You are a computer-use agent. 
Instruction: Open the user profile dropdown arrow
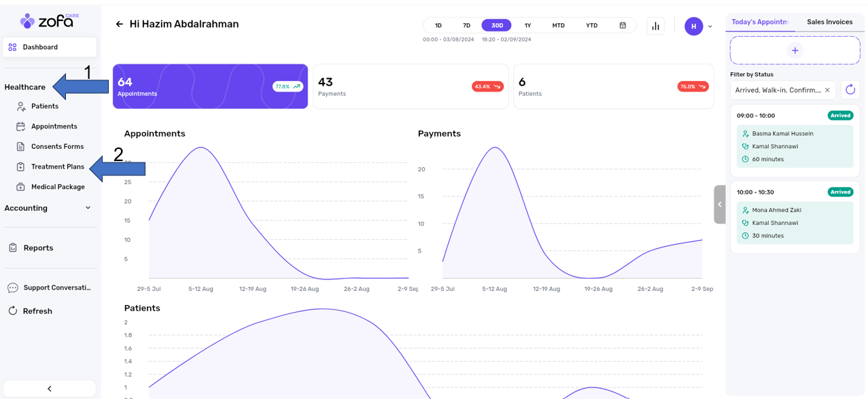[x=710, y=27]
